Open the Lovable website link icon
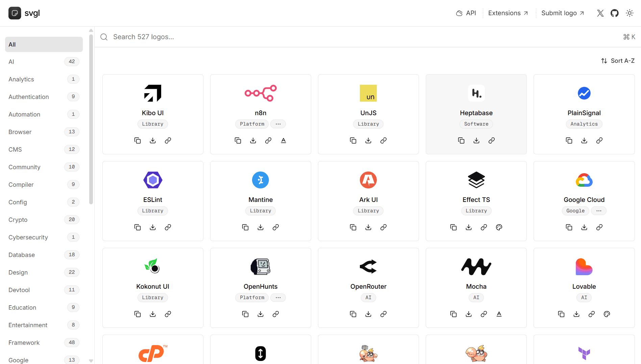The image size is (641, 364). click(x=592, y=314)
